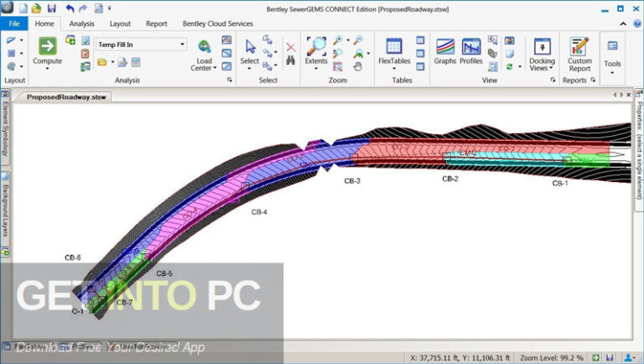
Task: Click the refresh green arrows icon in View
Action: pos(510,66)
